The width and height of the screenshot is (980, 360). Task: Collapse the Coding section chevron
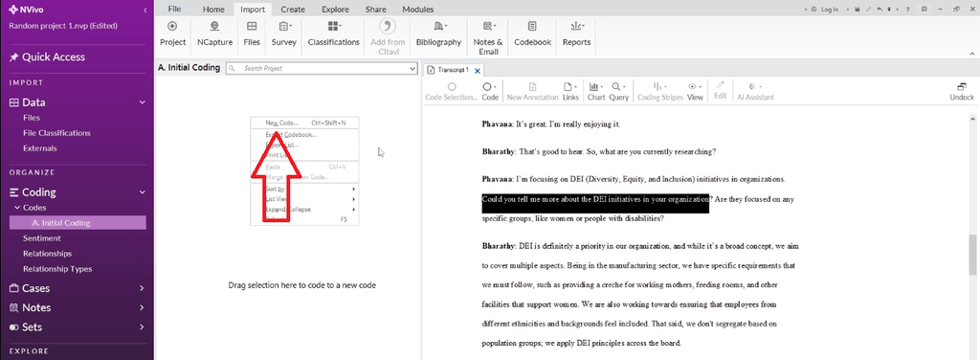[142, 192]
